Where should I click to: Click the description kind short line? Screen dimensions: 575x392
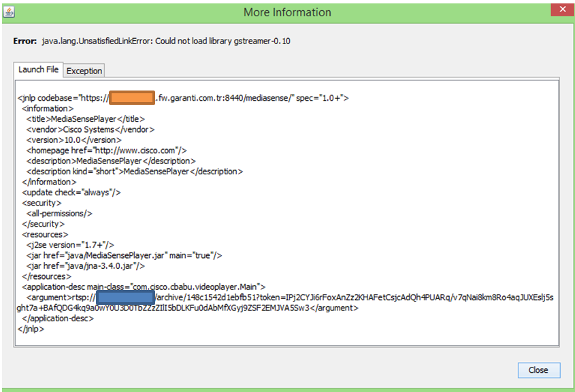coord(134,171)
